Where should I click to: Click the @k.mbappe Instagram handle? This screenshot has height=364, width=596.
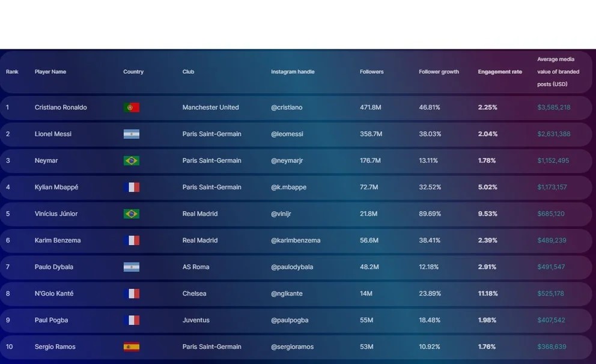pyautogui.click(x=288, y=187)
